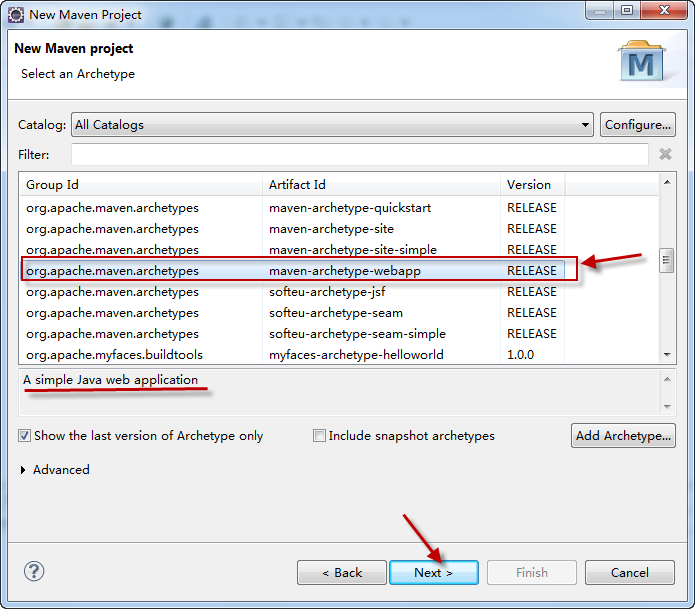Open the help question mark icon
695x609 pixels.
coord(34,571)
